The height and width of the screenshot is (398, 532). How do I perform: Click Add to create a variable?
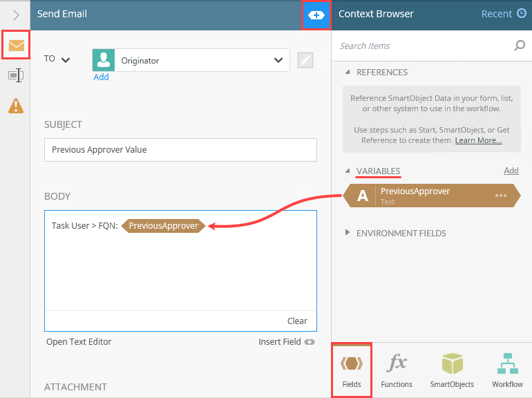(511, 171)
